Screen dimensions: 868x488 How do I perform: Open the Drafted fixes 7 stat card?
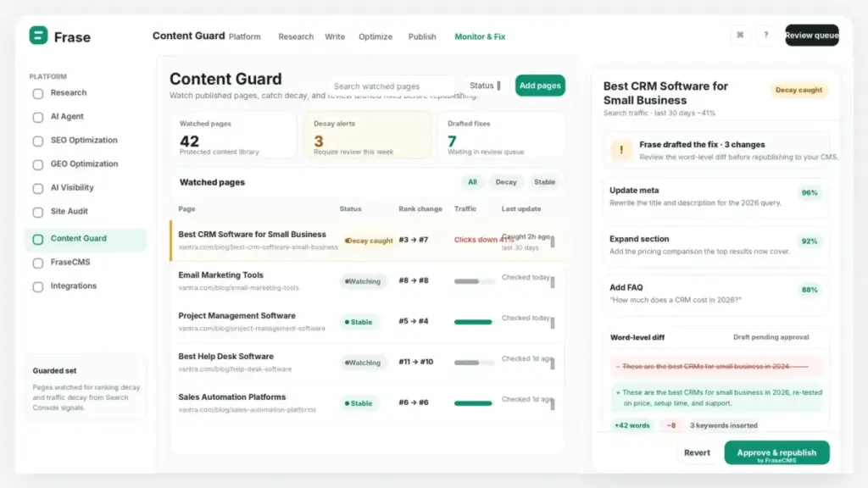(x=502, y=136)
